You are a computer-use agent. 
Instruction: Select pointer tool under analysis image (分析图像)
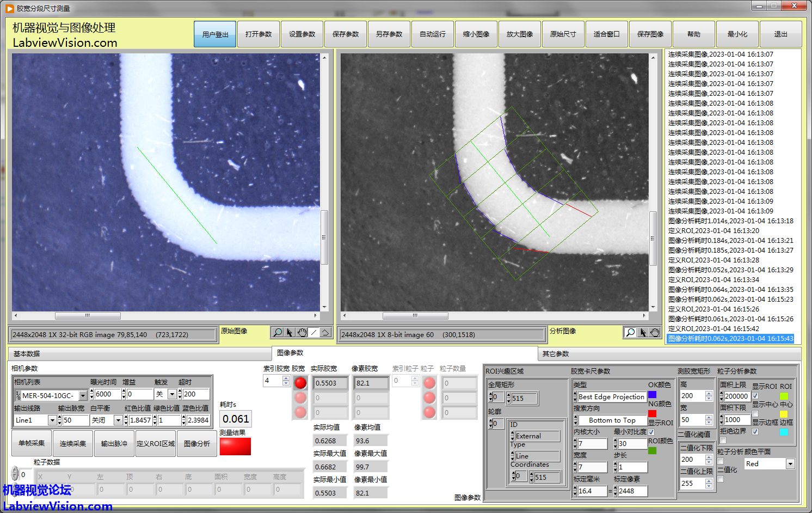[x=643, y=332]
